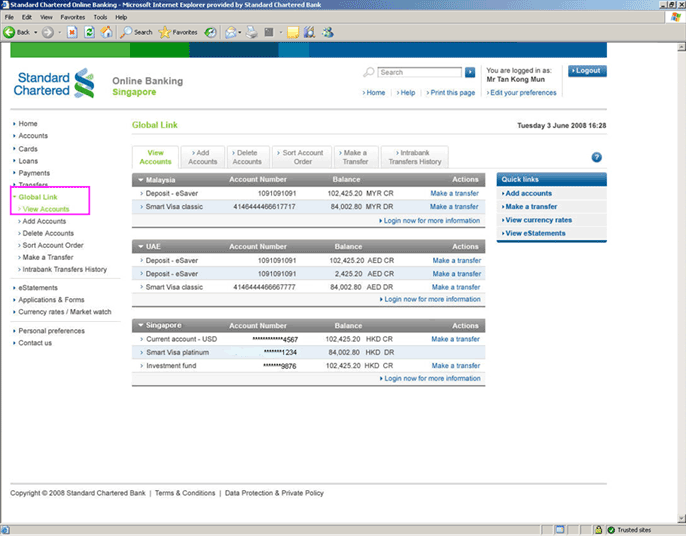Click the Logout button

[x=587, y=71]
